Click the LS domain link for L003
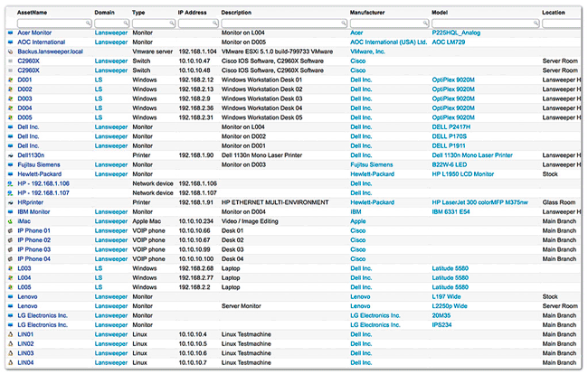This screenshot has width=588, height=375. tap(99, 268)
